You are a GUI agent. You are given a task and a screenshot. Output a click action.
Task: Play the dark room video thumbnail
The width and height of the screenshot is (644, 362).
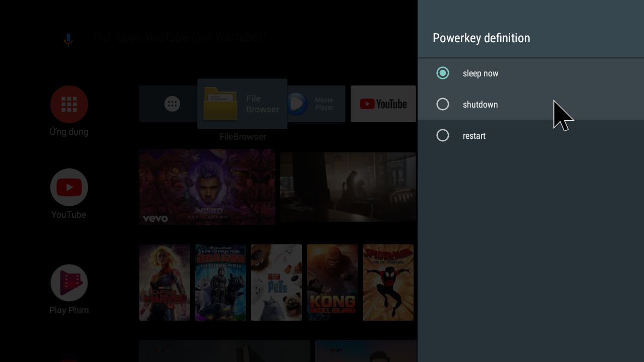(x=348, y=187)
